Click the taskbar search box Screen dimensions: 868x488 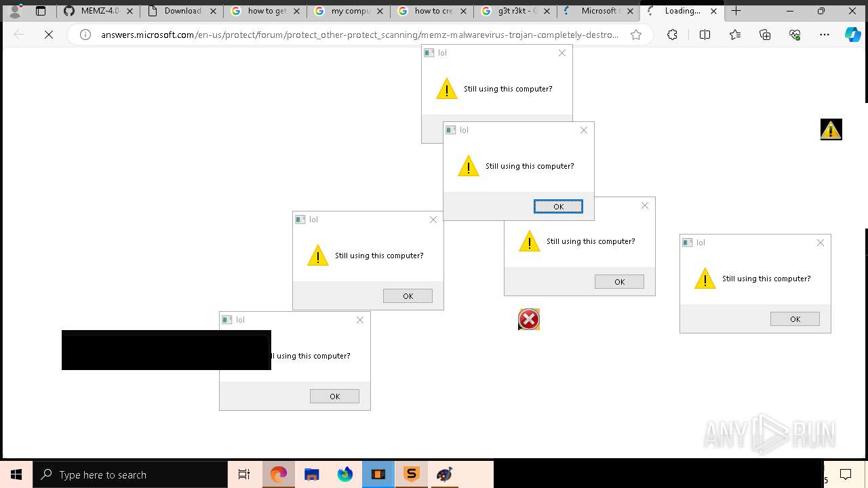130,474
